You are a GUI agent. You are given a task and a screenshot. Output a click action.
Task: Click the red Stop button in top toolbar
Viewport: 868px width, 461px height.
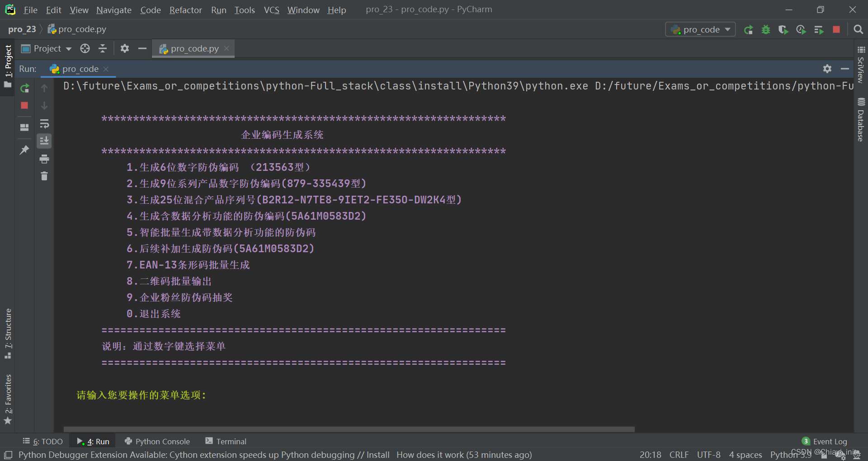click(836, 29)
